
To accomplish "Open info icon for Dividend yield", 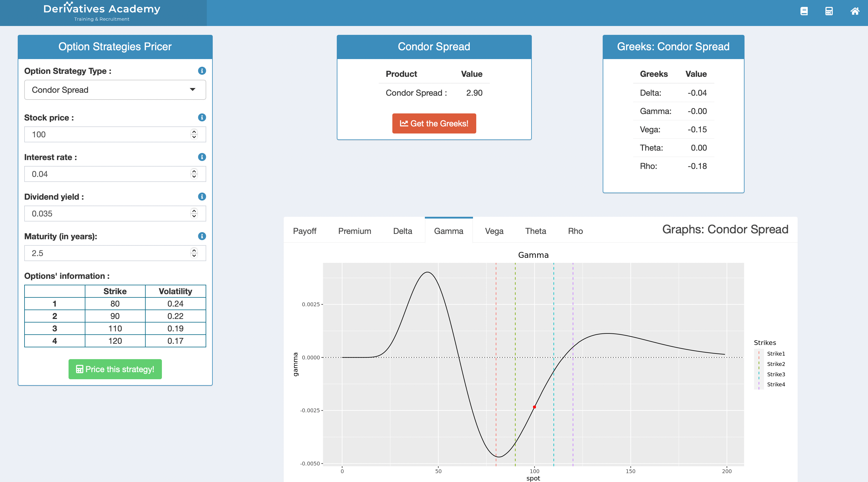I will tap(202, 196).
